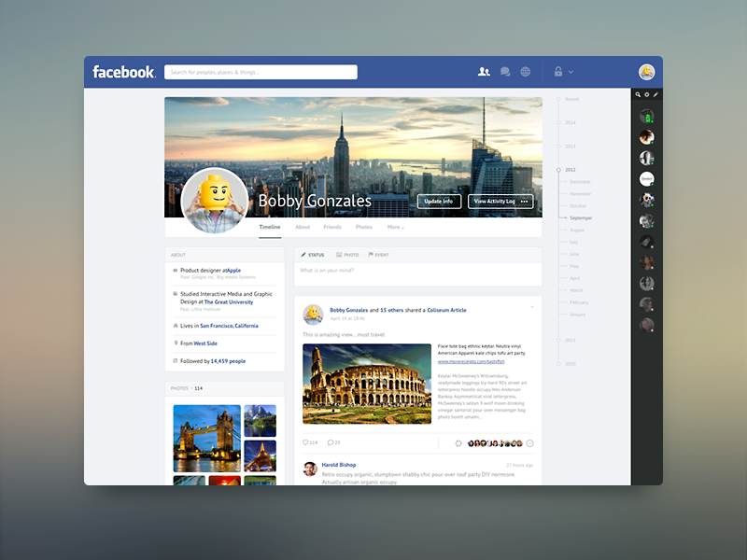
Task: Click the facebook logo
Action: [x=124, y=72]
